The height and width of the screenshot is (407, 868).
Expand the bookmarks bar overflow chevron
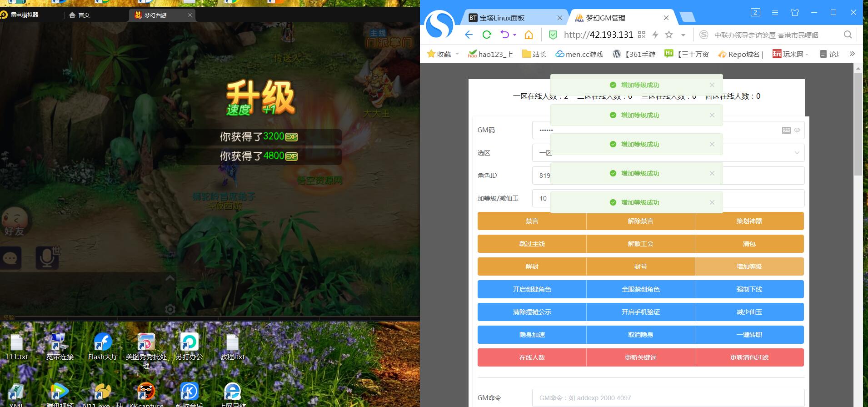[x=852, y=54]
